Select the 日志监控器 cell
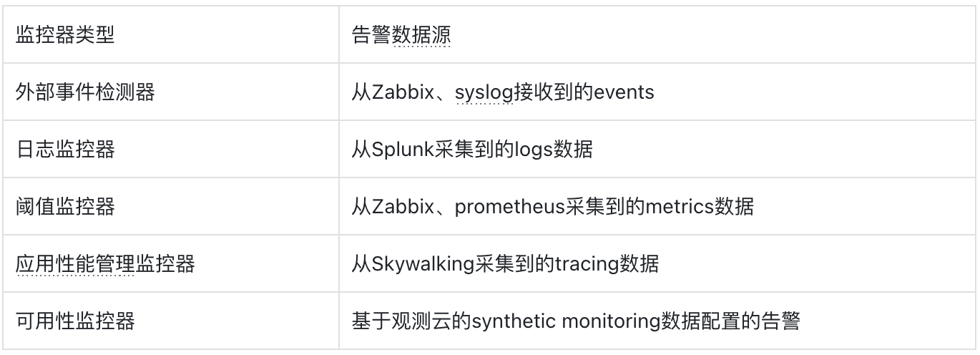This screenshot has height=355, width=980. (x=171, y=150)
